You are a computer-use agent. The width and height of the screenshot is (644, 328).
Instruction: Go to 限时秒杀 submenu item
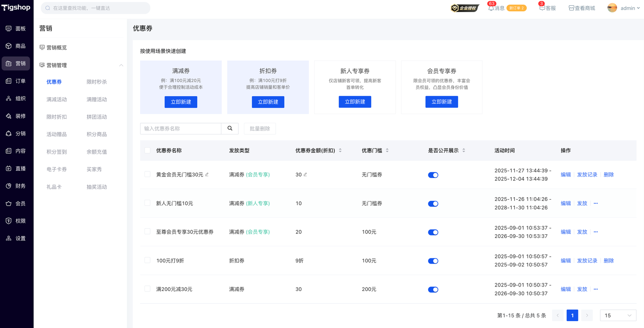(x=97, y=82)
